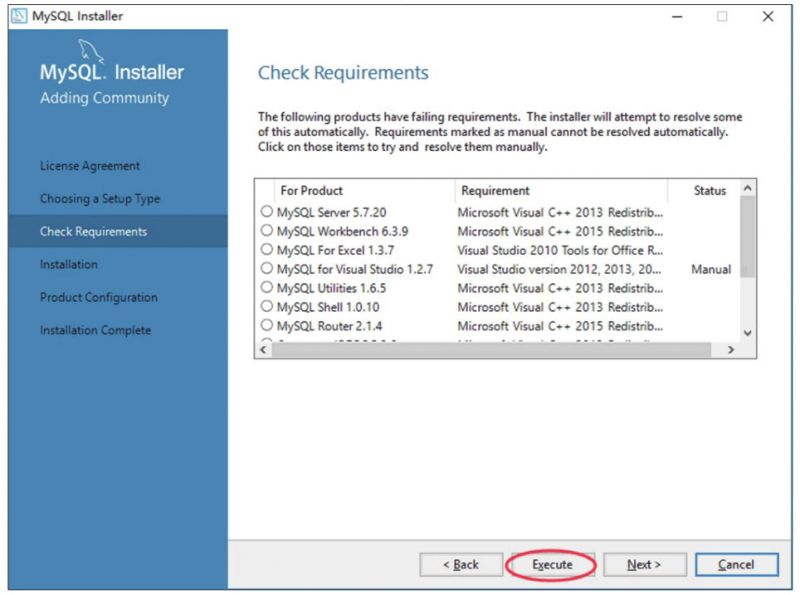Select MySQL Utilities 1.6.5
Viewport: 800px width, 595px height.
(x=267, y=289)
